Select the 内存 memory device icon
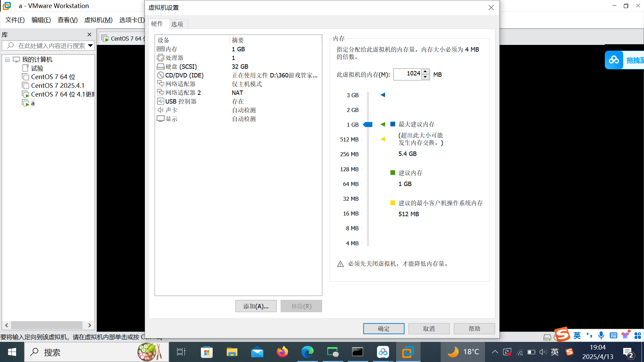644x362 pixels. pos(160,49)
